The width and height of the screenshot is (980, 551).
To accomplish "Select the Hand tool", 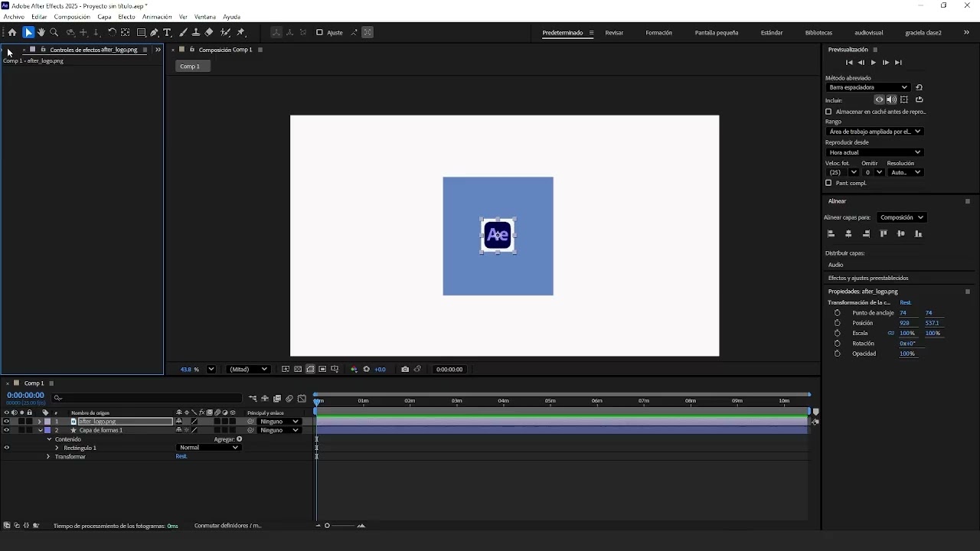I will pyautogui.click(x=41, y=33).
